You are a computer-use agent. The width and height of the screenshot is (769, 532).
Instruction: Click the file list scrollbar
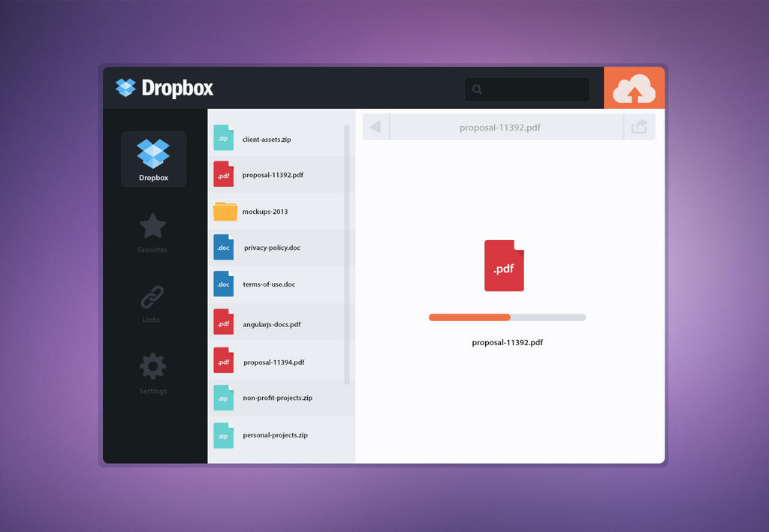[x=347, y=254]
